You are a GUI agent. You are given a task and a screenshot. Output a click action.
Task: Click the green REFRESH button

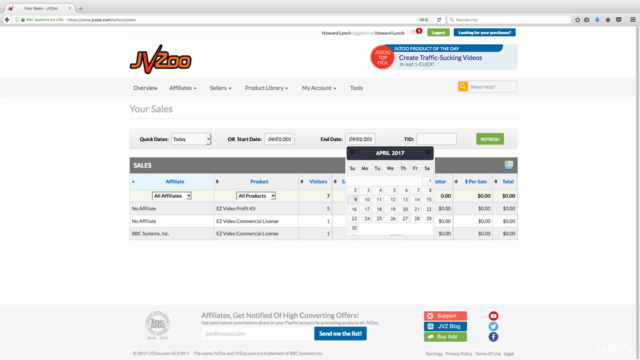(490, 139)
